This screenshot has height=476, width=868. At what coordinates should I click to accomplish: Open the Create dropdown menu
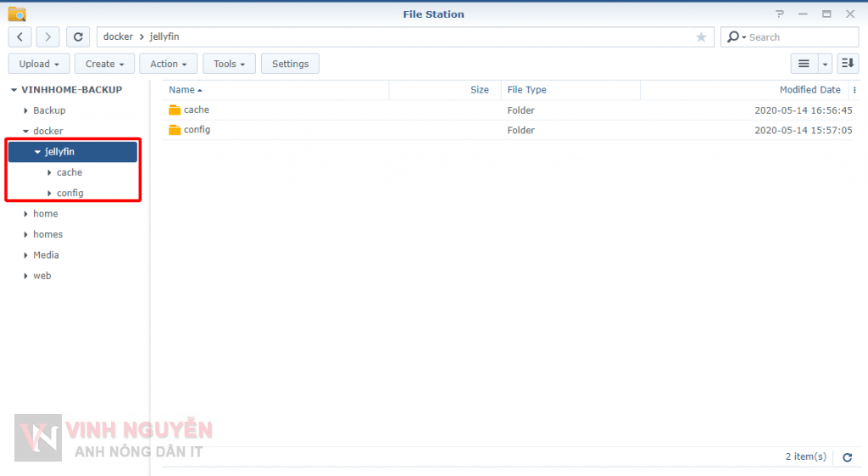tap(104, 64)
